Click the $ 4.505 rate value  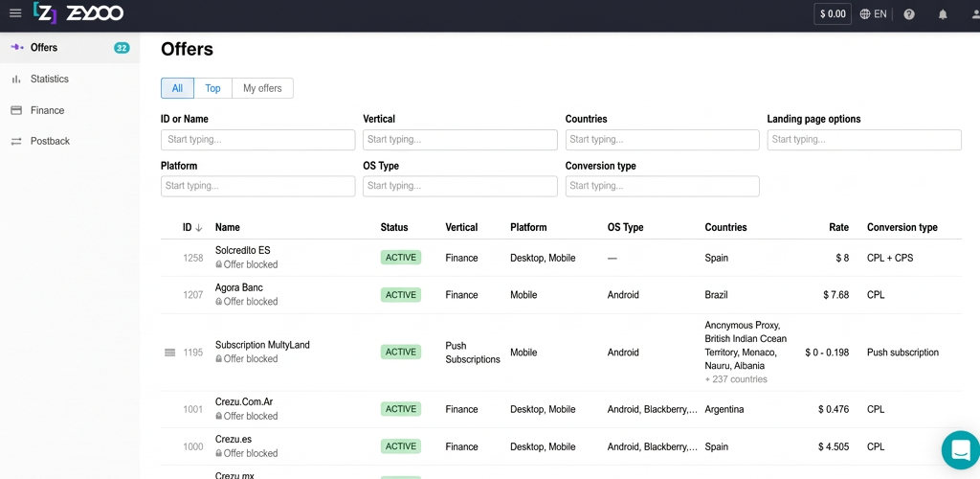834,447
